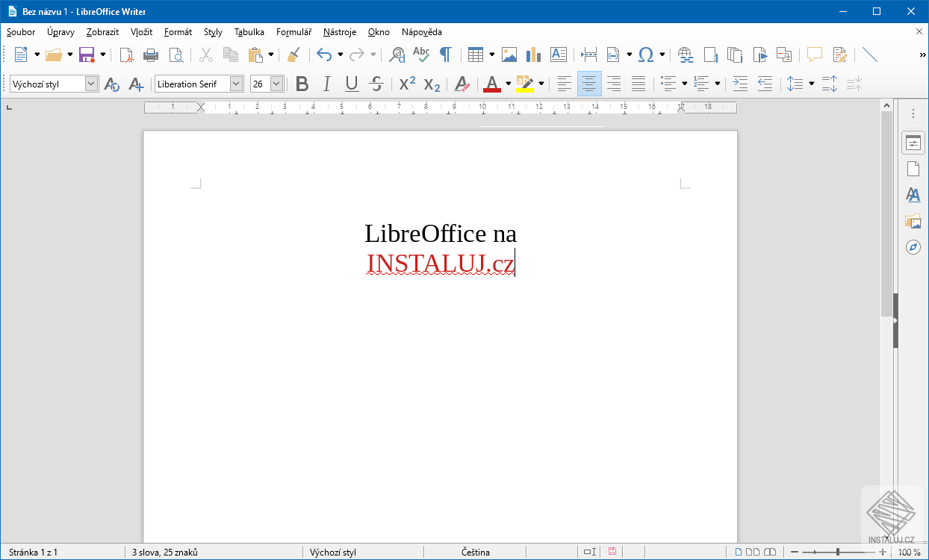Expand the Save dropdown arrow
Viewport: 929px width, 560px height.
[102, 55]
